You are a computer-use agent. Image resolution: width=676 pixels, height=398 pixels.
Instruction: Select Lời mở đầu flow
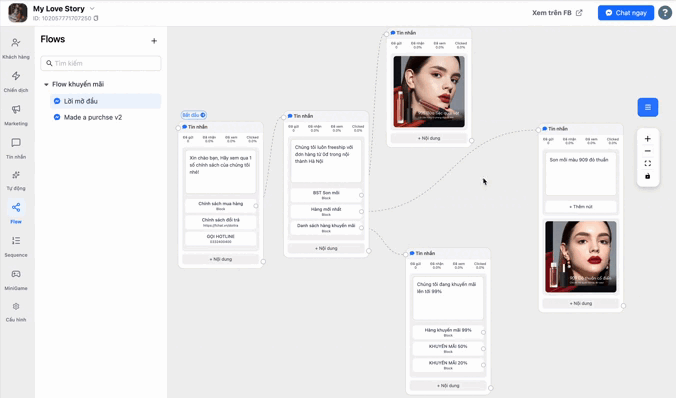click(106, 101)
